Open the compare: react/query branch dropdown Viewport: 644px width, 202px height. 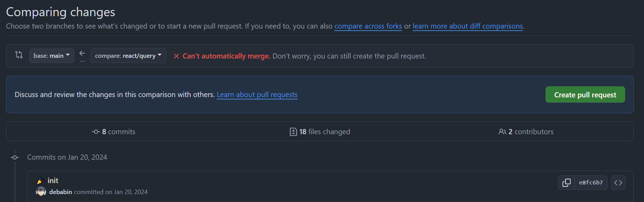tap(128, 56)
